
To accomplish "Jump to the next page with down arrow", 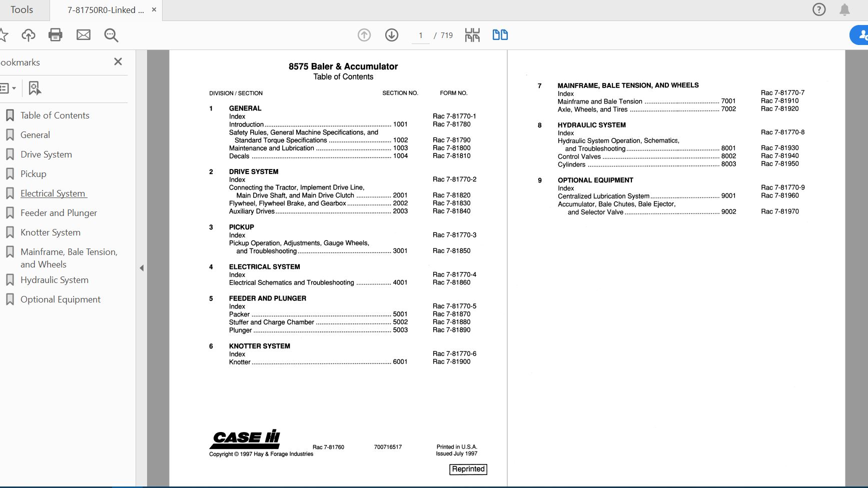I will 392,35.
